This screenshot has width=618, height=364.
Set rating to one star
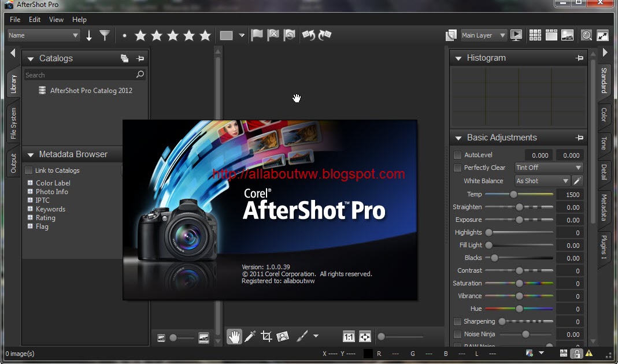coord(140,35)
